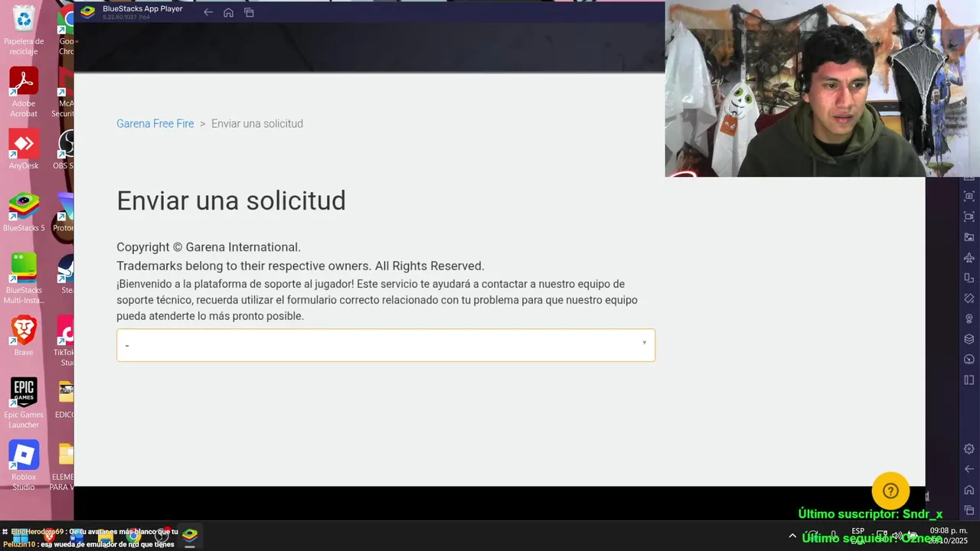The image size is (980, 551).
Task: Go home using the sidebar bottom home icon
Action: coord(969,490)
